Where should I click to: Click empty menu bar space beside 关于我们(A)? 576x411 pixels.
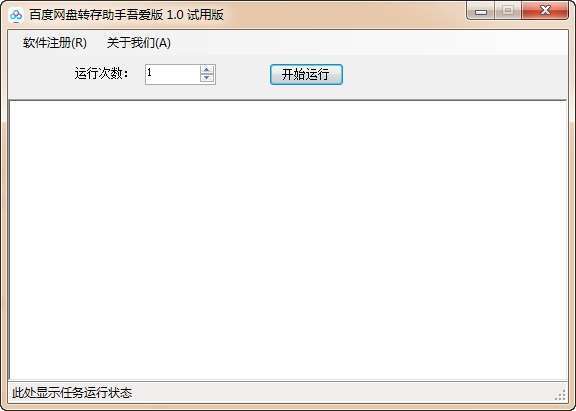(x=367, y=43)
